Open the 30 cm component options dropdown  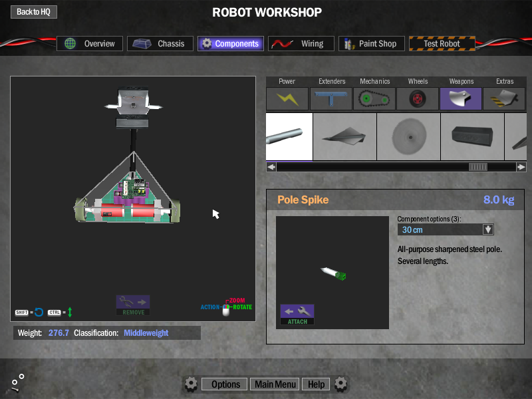pyautogui.click(x=446, y=229)
